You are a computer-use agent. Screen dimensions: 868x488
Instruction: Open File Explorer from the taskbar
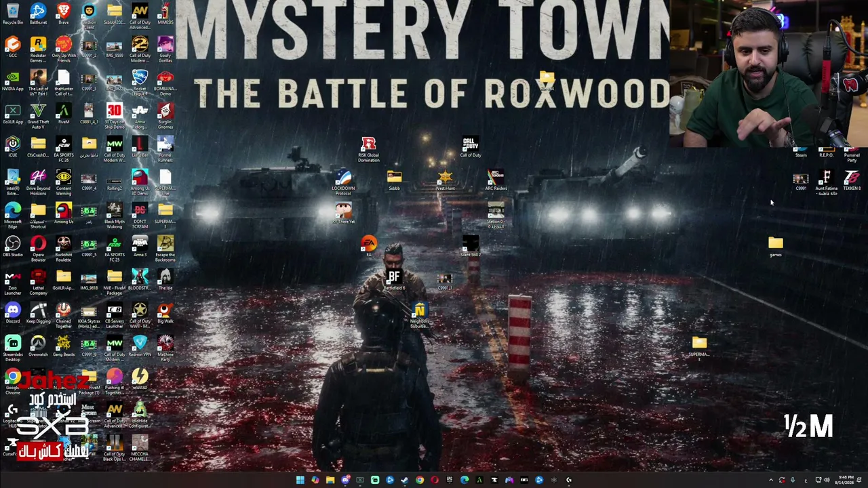click(x=330, y=480)
